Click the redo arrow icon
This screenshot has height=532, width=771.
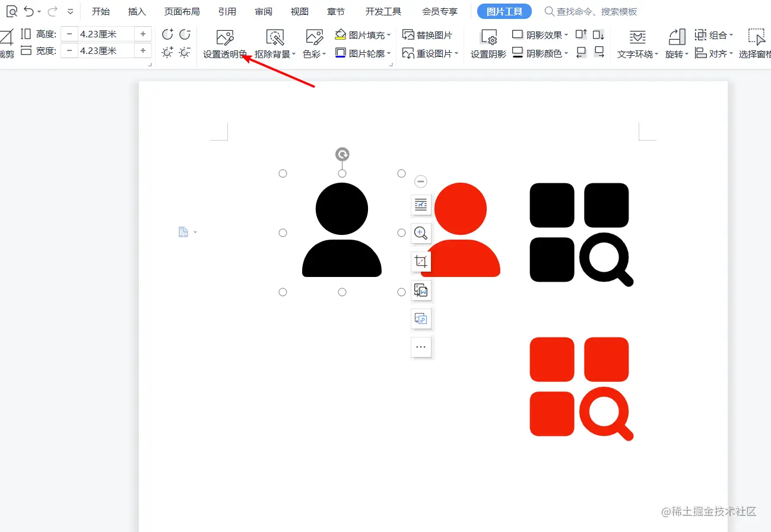click(52, 11)
